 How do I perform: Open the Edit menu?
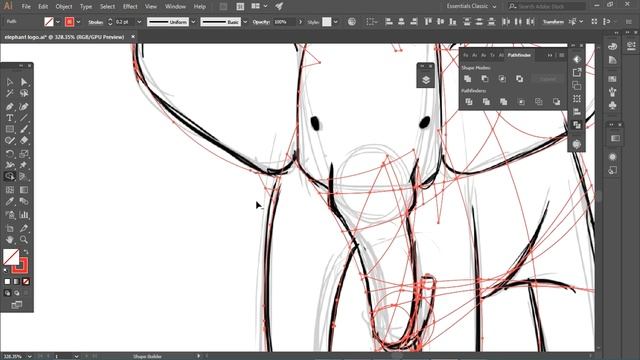pos(43,7)
